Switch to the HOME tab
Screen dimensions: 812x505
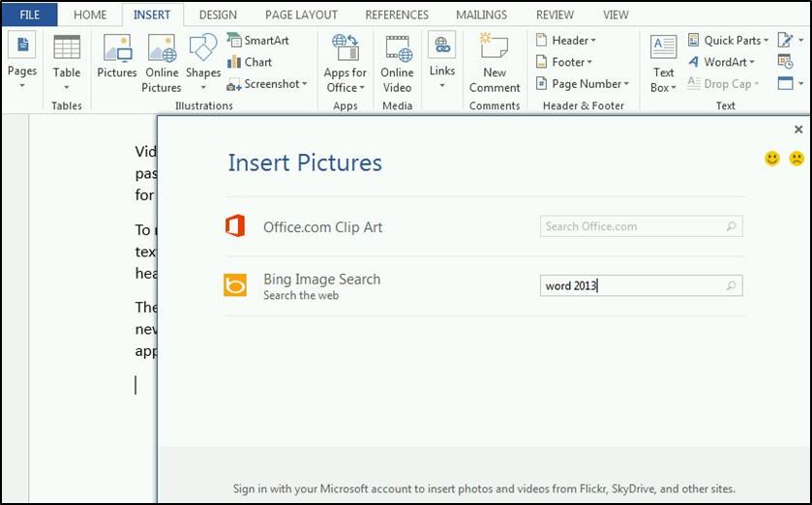pyautogui.click(x=90, y=15)
